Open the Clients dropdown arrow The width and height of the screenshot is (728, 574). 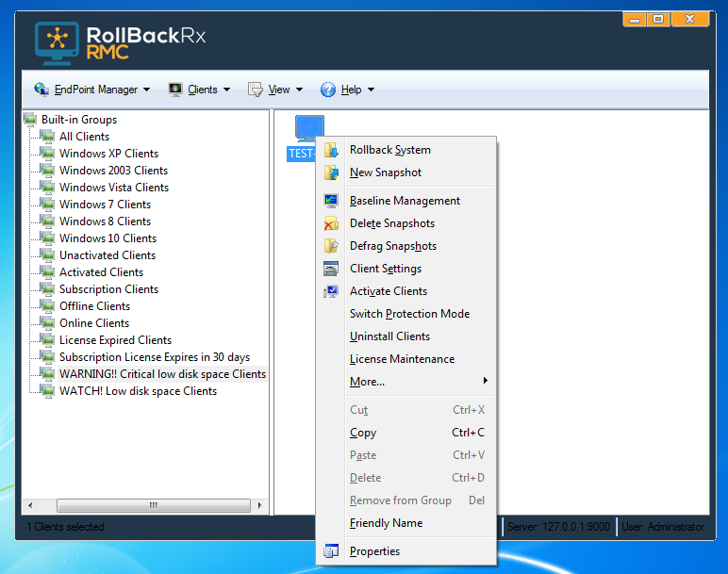[226, 90]
